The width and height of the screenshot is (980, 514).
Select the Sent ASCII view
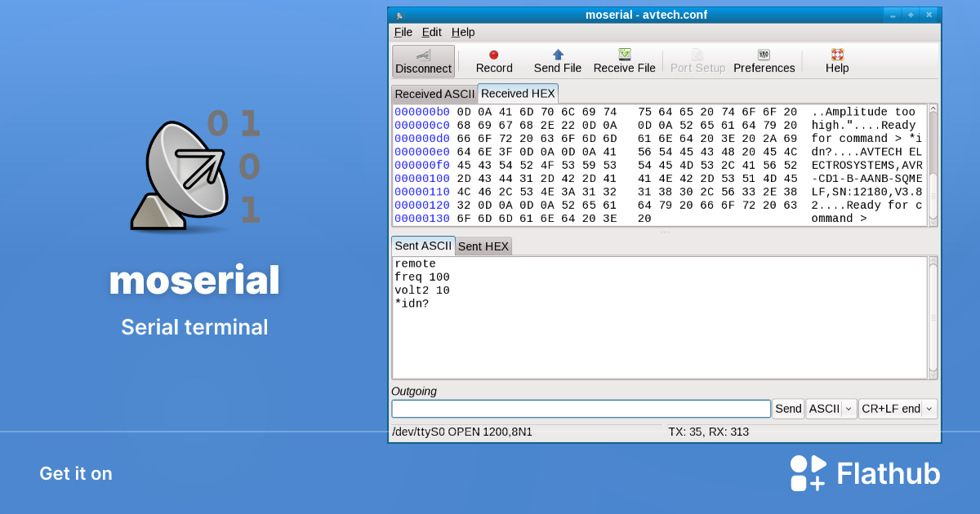point(423,246)
